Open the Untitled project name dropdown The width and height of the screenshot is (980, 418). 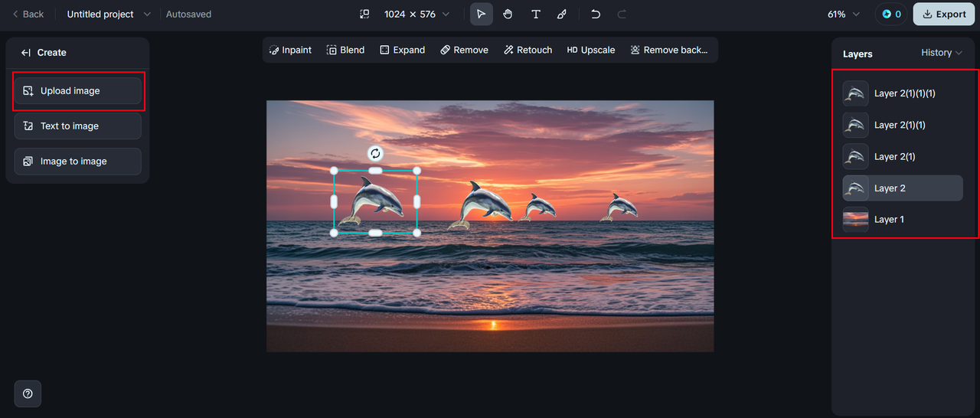tap(109, 14)
